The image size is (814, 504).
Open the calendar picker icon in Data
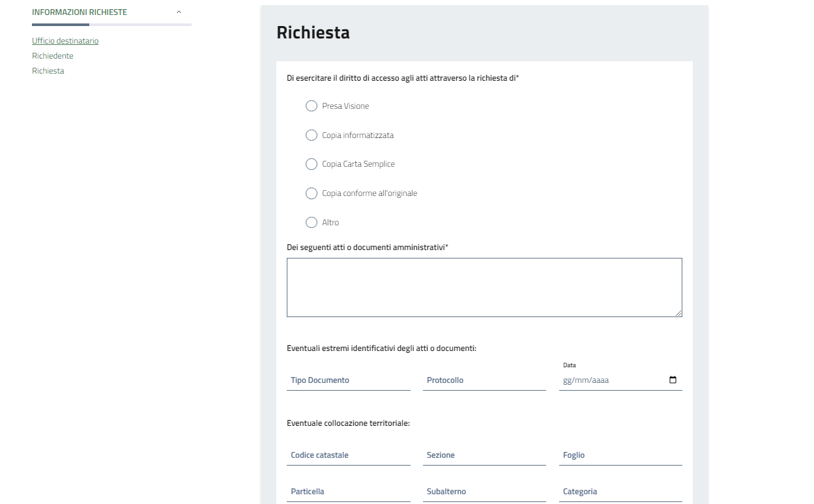pyautogui.click(x=673, y=380)
